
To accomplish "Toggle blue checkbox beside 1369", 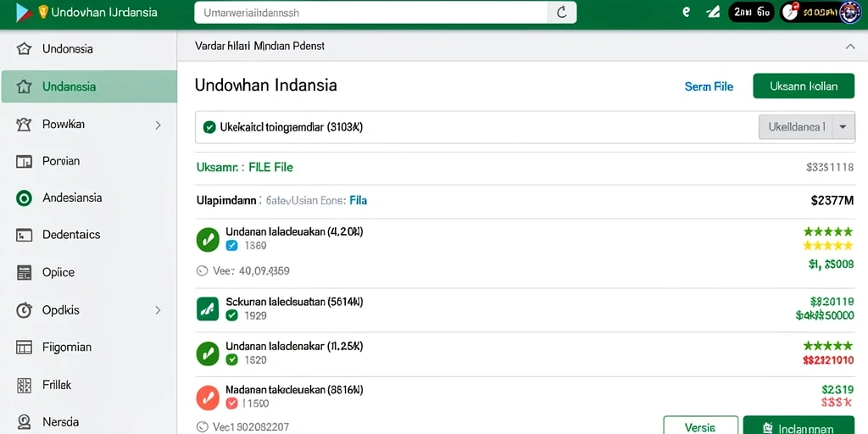I will click(232, 245).
